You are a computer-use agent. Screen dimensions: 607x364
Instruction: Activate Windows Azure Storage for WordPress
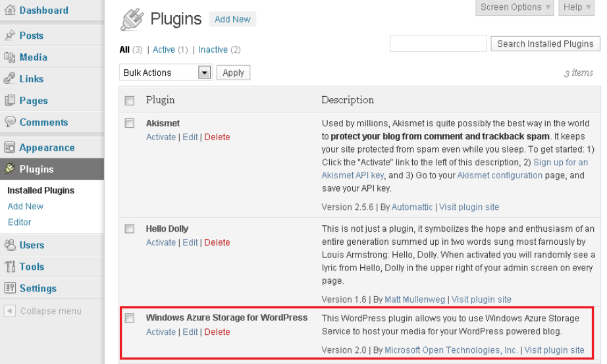tap(161, 332)
